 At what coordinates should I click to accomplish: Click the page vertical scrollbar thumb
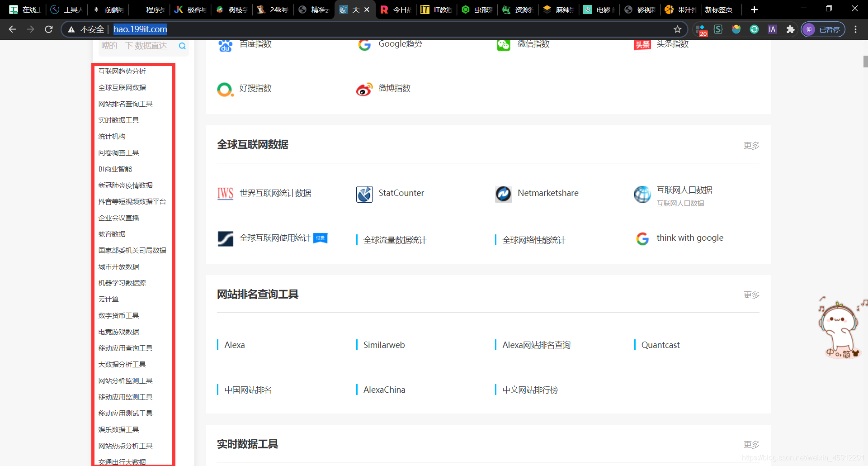pyautogui.click(x=865, y=62)
